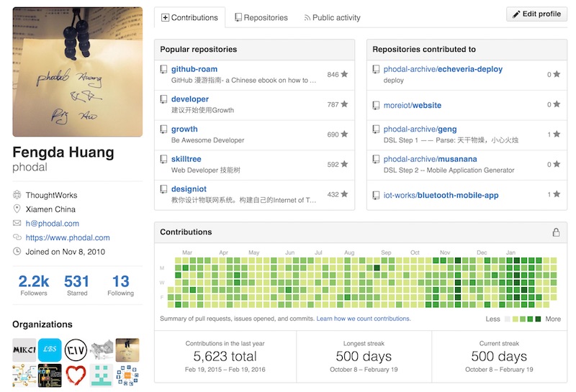Click the Edit profile button
The height and width of the screenshot is (392, 576).
[x=536, y=14]
